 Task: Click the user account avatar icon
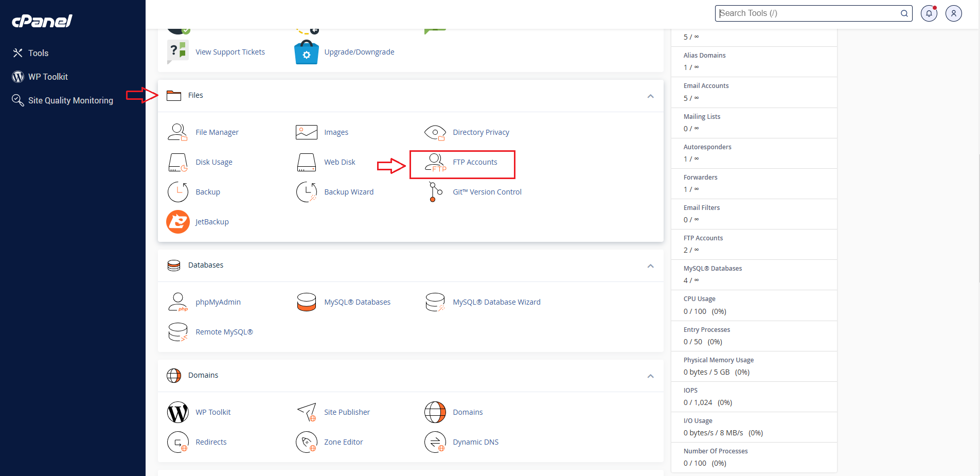pyautogui.click(x=953, y=13)
